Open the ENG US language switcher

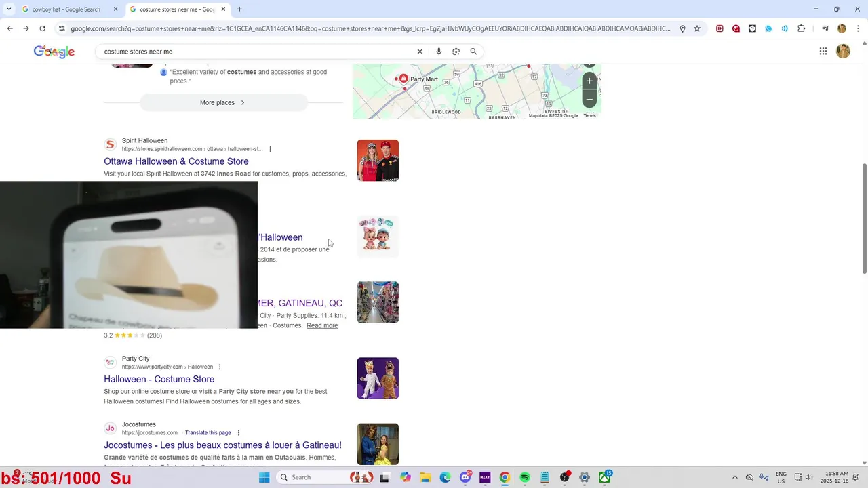pyautogui.click(x=781, y=477)
